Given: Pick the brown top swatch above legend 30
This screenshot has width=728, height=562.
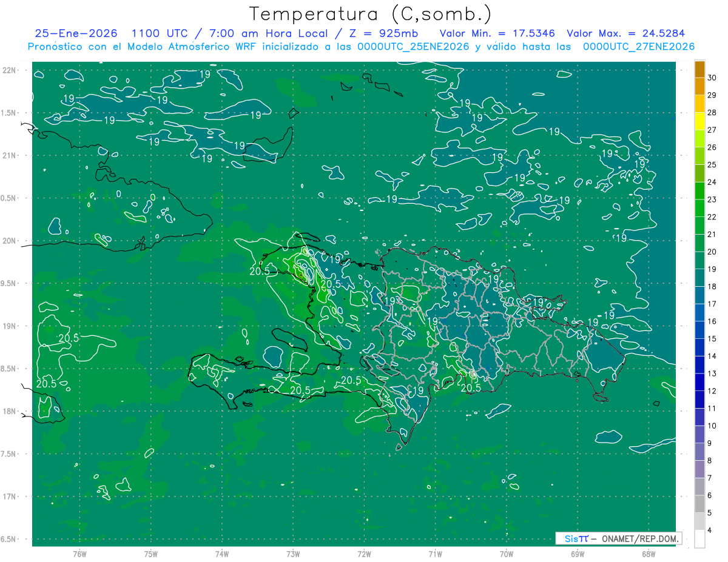Looking at the screenshot, I should (699, 69).
